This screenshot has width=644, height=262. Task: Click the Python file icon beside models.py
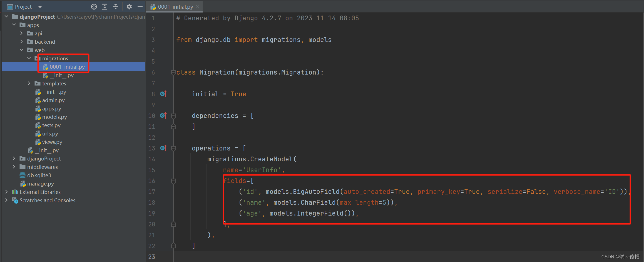(38, 117)
